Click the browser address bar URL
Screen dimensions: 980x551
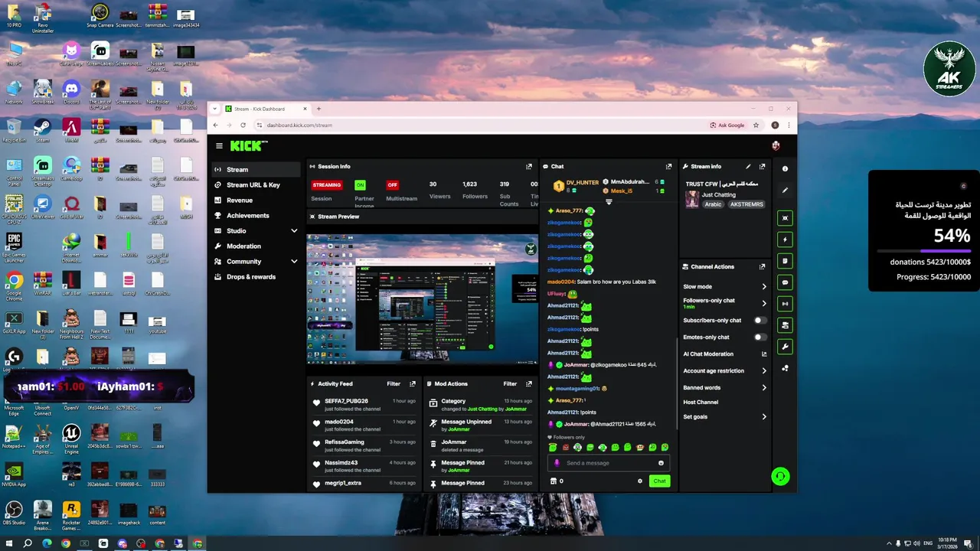tap(299, 125)
